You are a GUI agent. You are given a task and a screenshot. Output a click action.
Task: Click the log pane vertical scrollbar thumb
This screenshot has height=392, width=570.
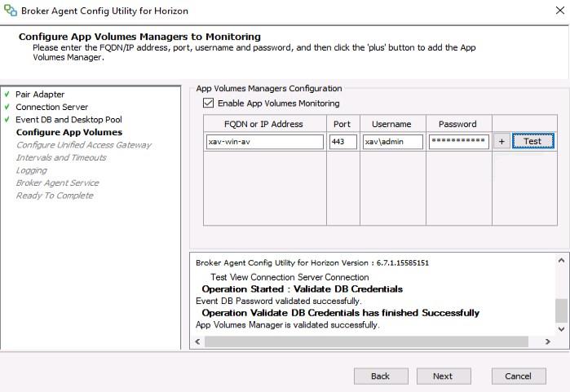pos(561,311)
